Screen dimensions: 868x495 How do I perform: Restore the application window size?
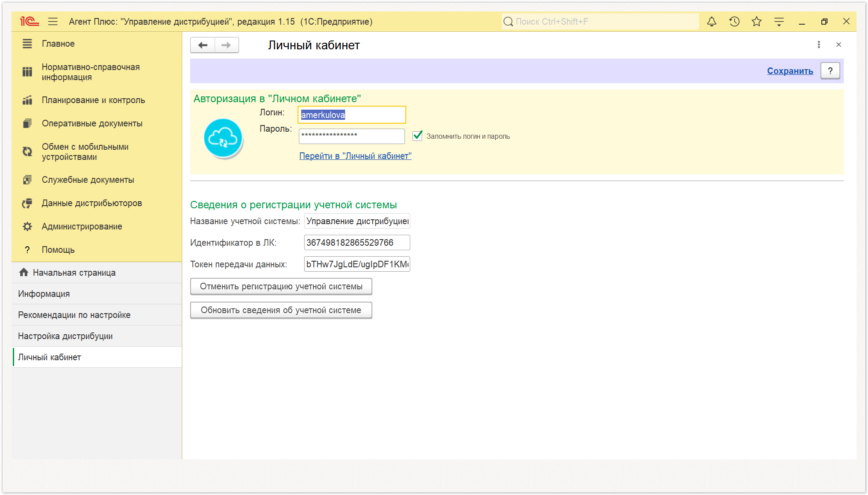point(824,22)
